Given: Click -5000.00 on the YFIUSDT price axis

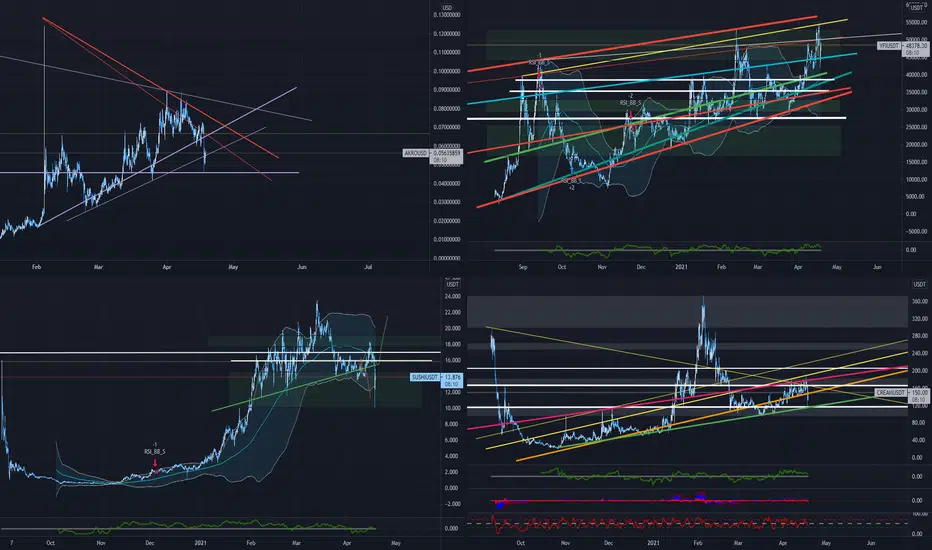Looking at the screenshot, I should click(916, 231).
